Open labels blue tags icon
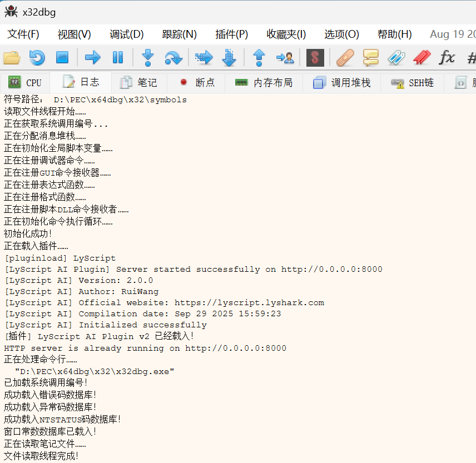The height and width of the screenshot is (463, 476). coord(396,57)
